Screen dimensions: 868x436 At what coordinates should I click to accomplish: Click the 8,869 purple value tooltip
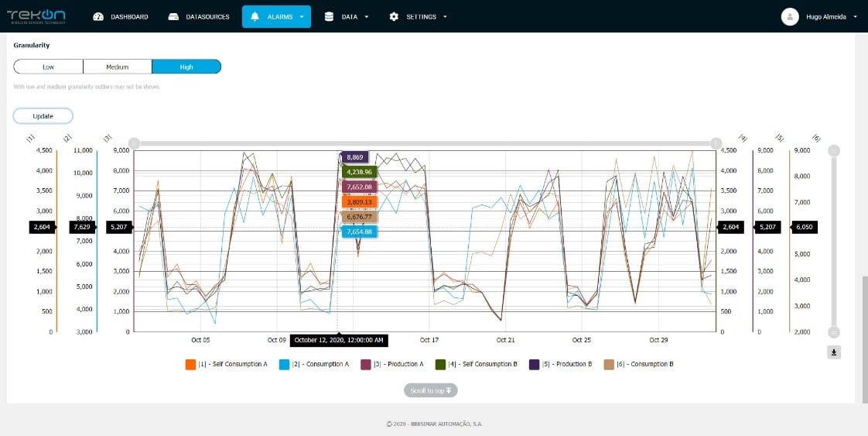[x=355, y=157]
